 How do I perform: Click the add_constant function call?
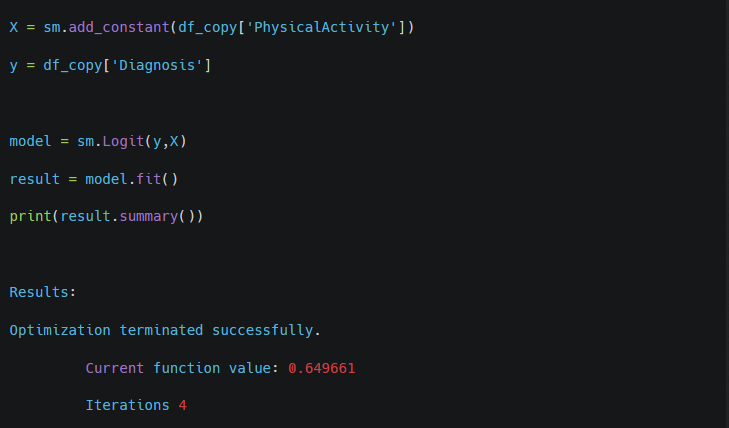point(119,27)
